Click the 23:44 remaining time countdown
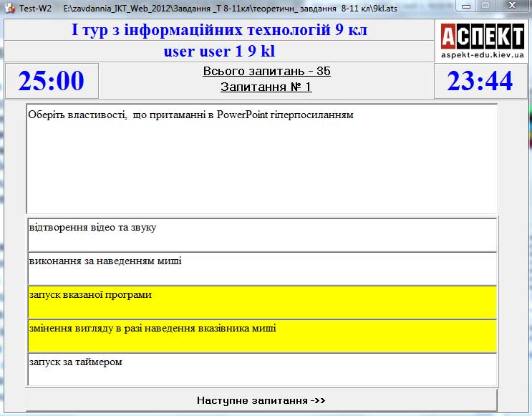The image size is (532, 416). pos(480,81)
